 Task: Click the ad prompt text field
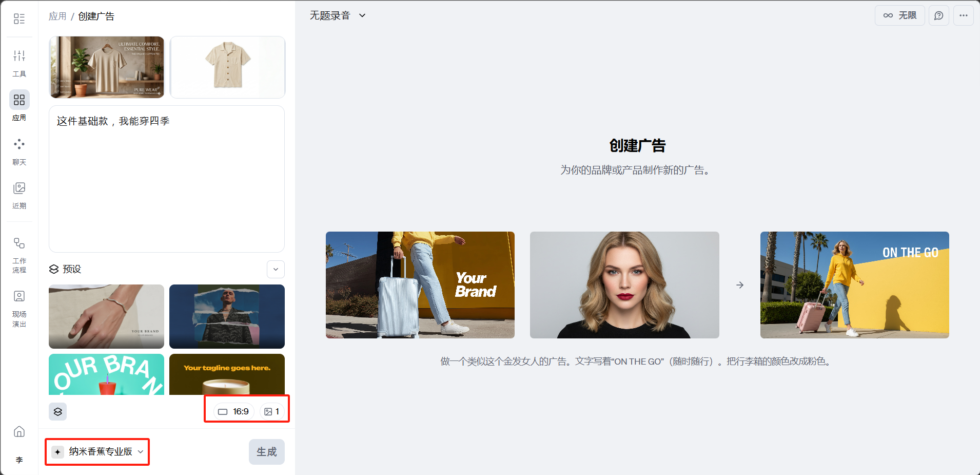pyautogui.click(x=166, y=179)
